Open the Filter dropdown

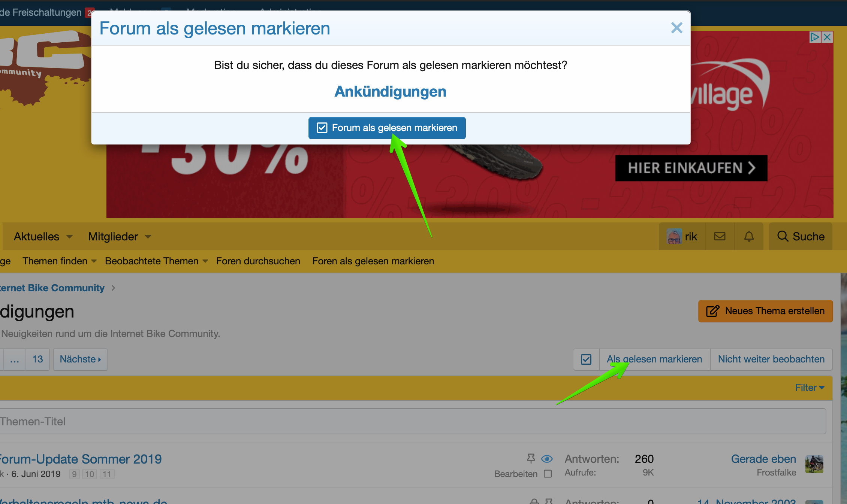click(810, 388)
